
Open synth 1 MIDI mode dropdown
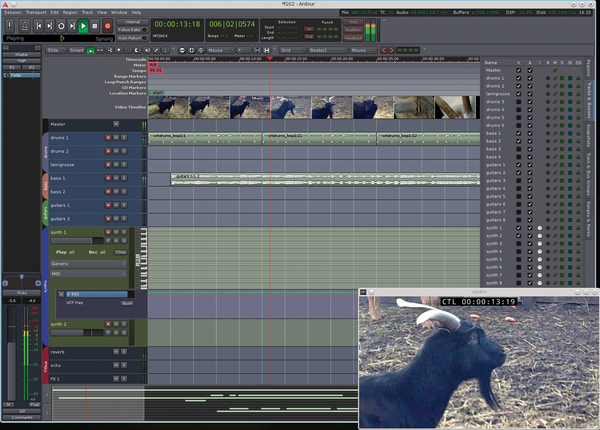tap(88, 274)
